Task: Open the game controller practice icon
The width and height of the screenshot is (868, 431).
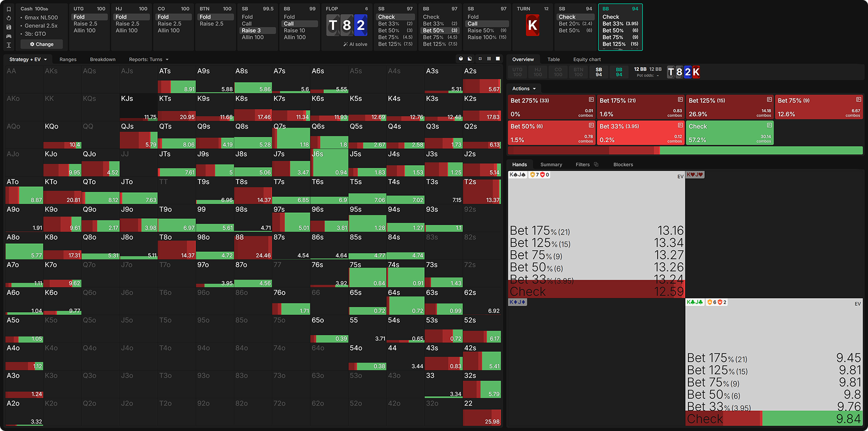Action: point(9,36)
